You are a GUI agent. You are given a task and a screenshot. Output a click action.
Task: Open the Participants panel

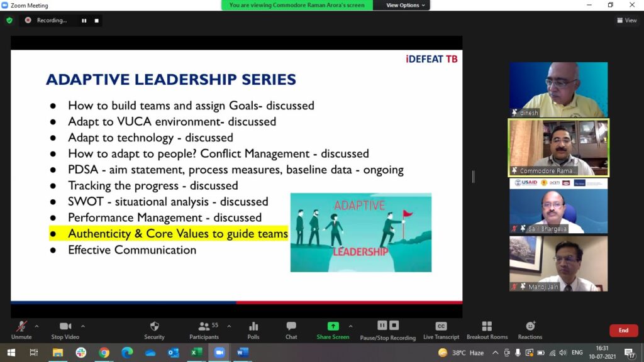pos(204,329)
